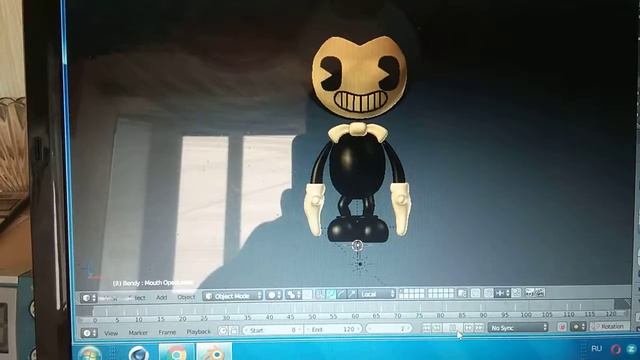Image resolution: width=640 pixels, height=360 pixels.
Task: Jump to next keyframe
Action: click(x=469, y=327)
